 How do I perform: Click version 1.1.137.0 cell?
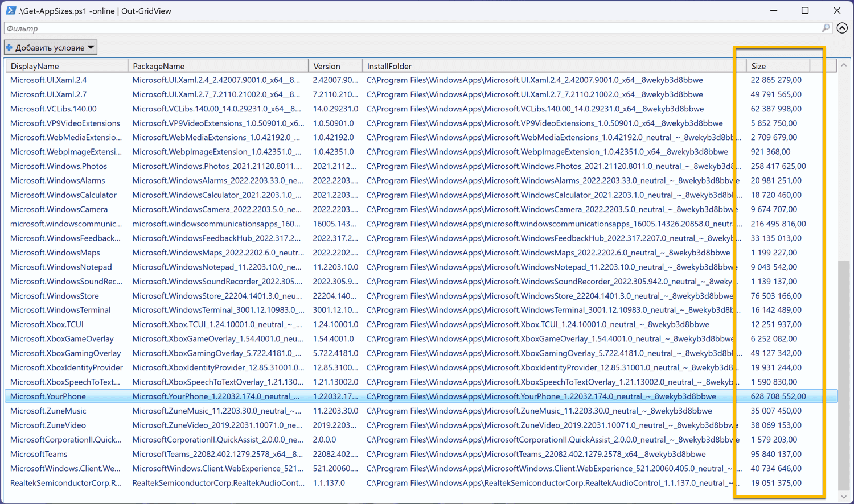coord(329,483)
